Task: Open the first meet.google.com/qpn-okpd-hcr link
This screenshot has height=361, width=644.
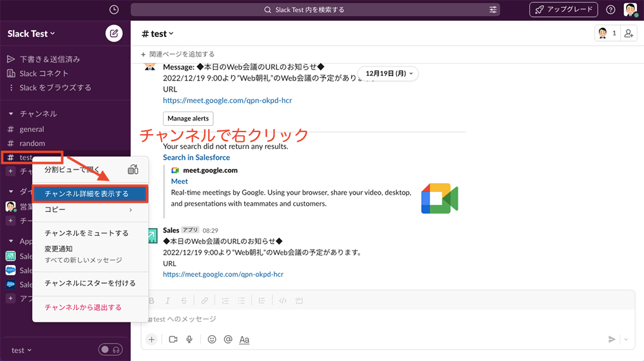Action: point(227,101)
